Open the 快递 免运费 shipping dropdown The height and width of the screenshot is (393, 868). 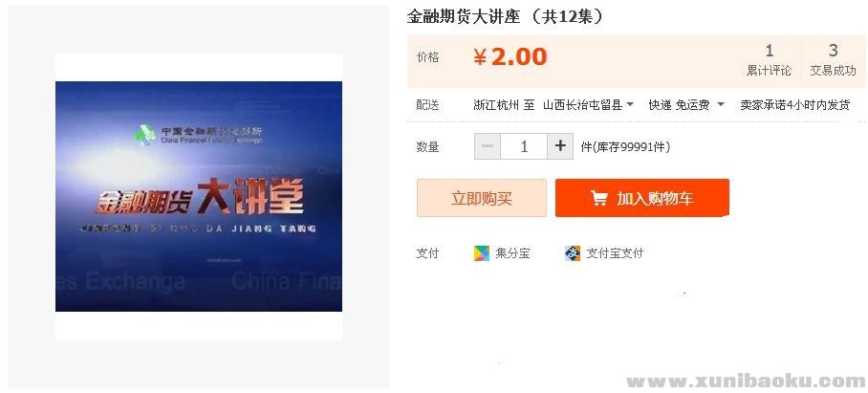[686, 104]
